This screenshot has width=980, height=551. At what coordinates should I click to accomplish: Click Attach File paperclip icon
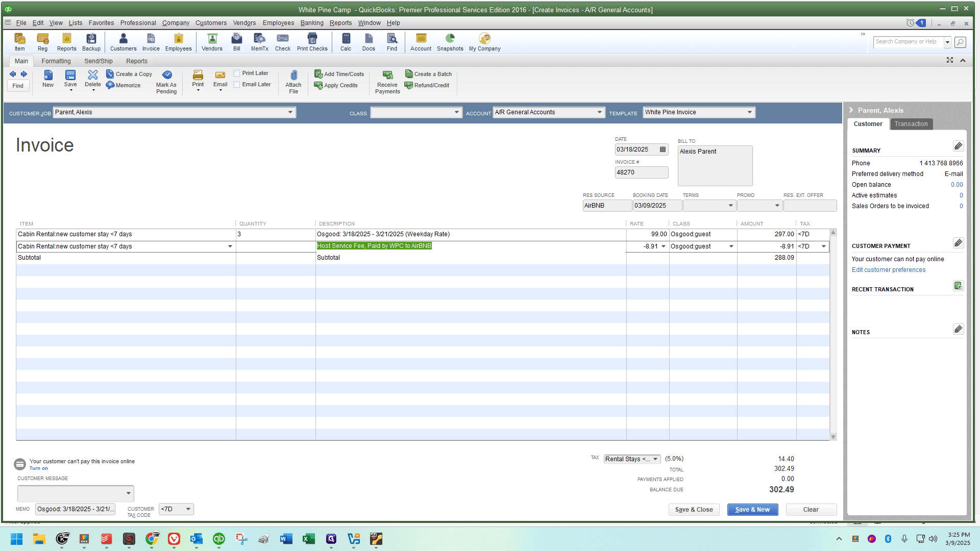pyautogui.click(x=293, y=82)
